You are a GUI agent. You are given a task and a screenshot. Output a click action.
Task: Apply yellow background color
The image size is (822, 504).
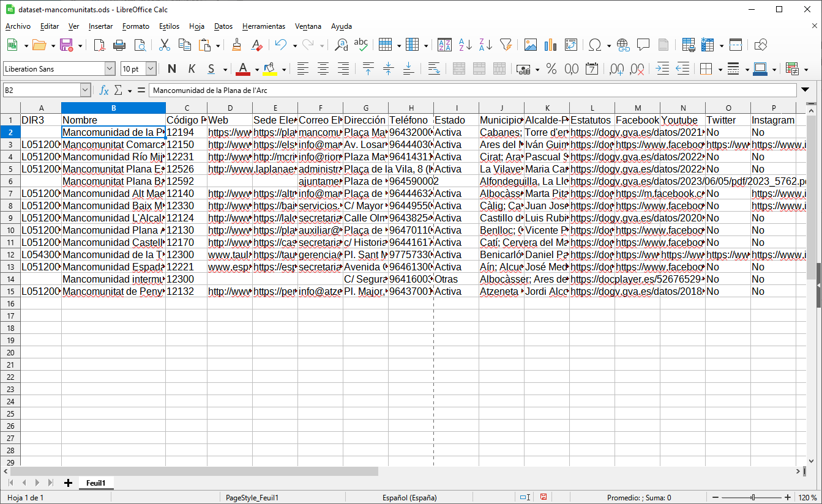[x=270, y=69]
